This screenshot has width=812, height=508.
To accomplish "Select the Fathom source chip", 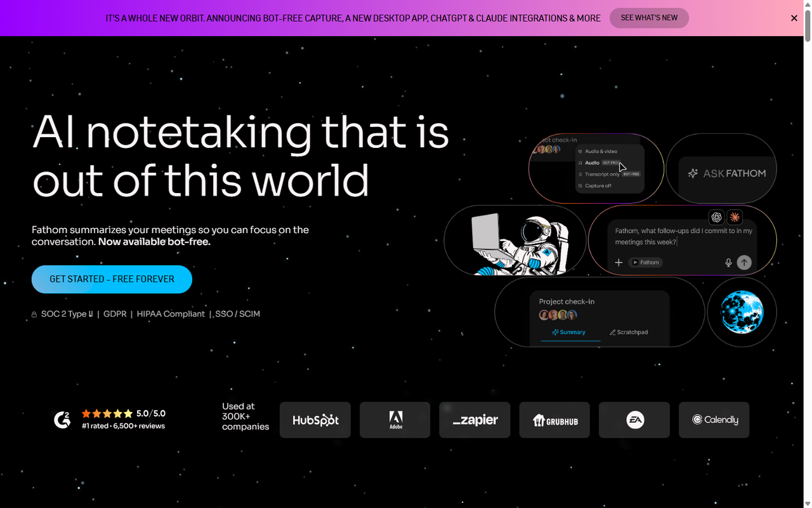I will pyautogui.click(x=645, y=262).
